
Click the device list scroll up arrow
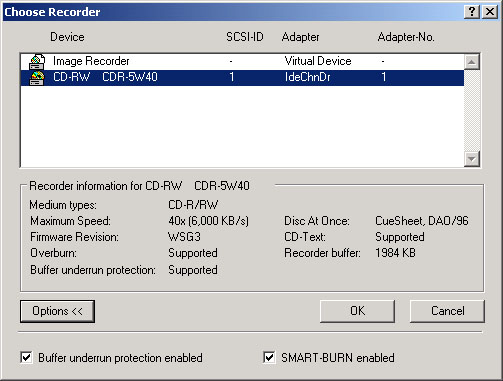point(472,62)
